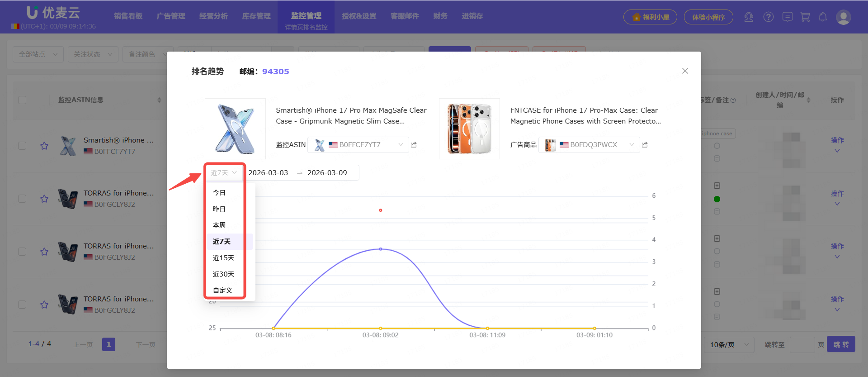Open the notification bell icon
The width and height of the screenshot is (868, 377).
tap(823, 17)
